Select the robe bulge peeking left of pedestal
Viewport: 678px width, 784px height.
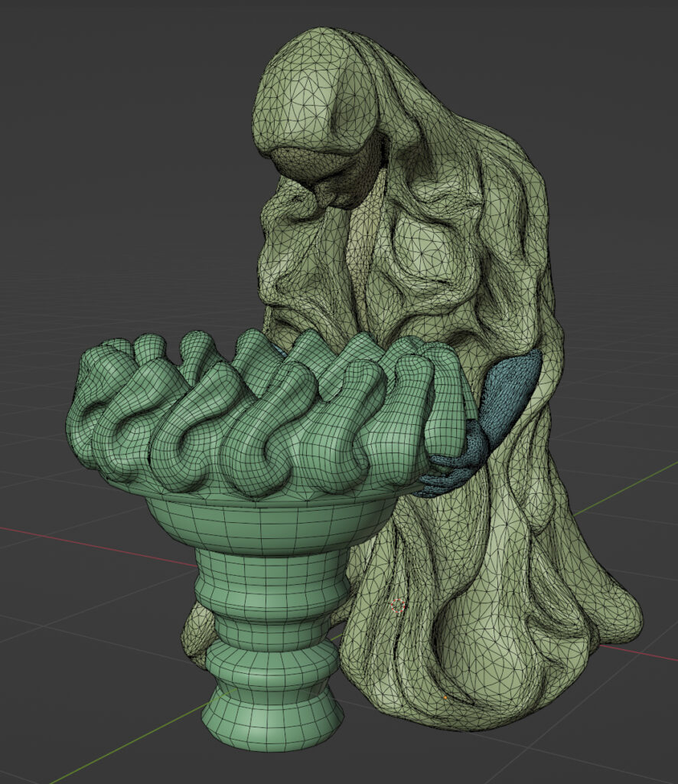point(195,635)
